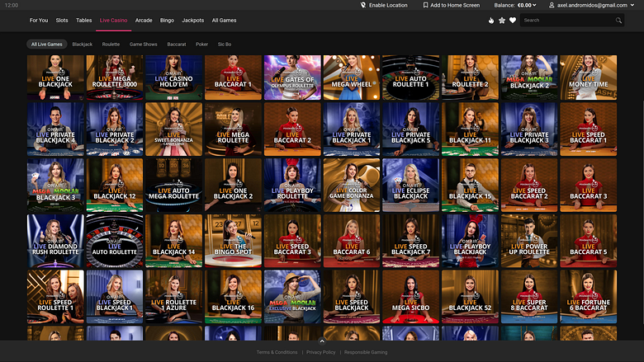644x362 pixels.
Task: Click the Add to Home Screen bookmark icon
Action: (x=425, y=5)
